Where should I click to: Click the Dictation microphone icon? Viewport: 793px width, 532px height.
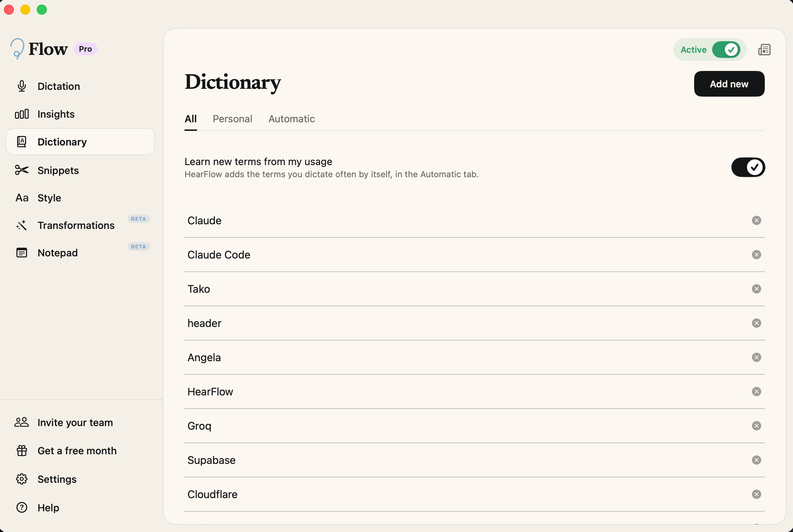pyautogui.click(x=22, y=86)
